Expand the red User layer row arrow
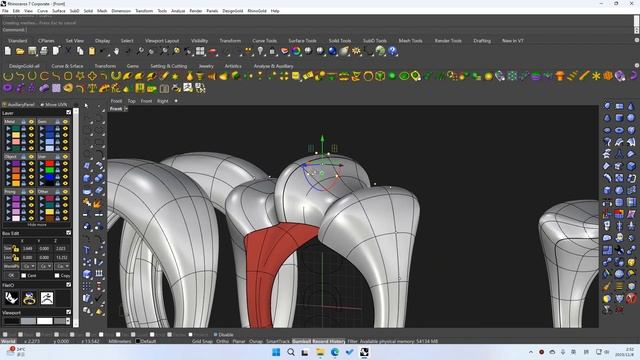640x360 pixels. 42,164
